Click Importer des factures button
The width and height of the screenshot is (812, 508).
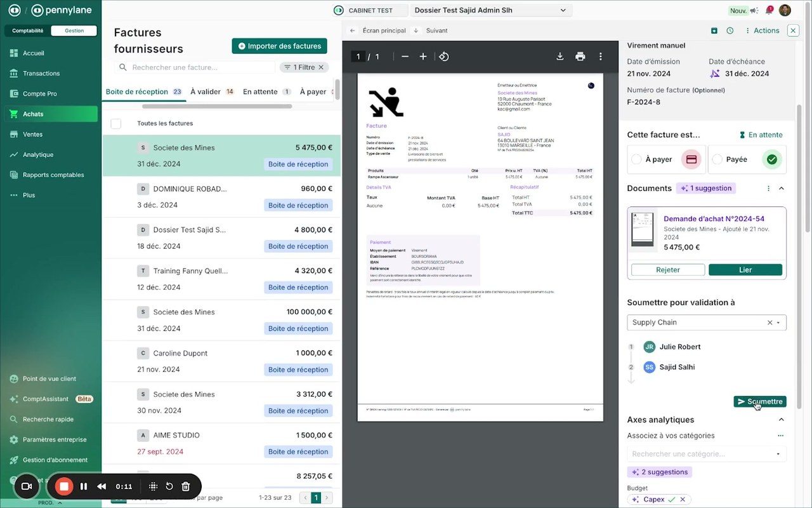click(280, 46)
